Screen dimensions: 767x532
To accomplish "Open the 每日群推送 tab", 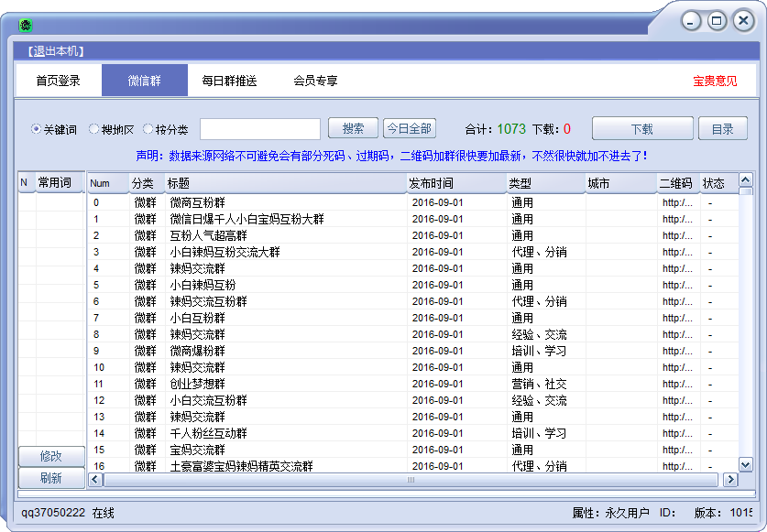I will (229, 81).
